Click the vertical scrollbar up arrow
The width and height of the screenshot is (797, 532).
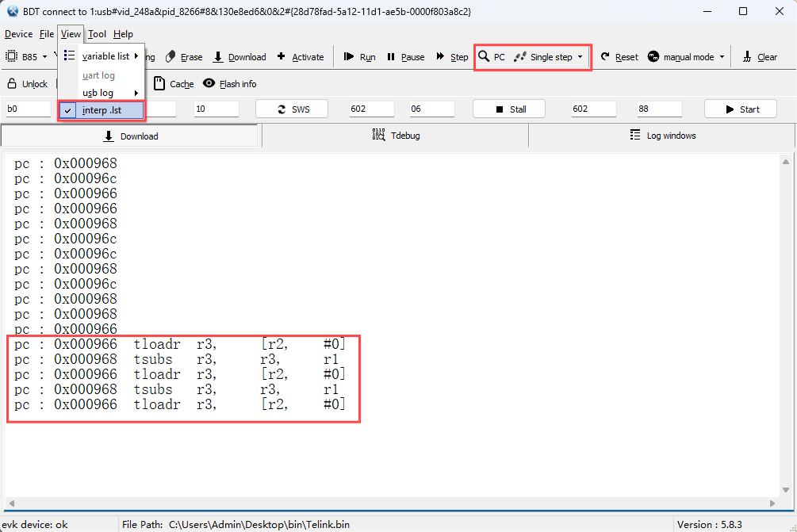pyautogui.click(x=786, y=162)
